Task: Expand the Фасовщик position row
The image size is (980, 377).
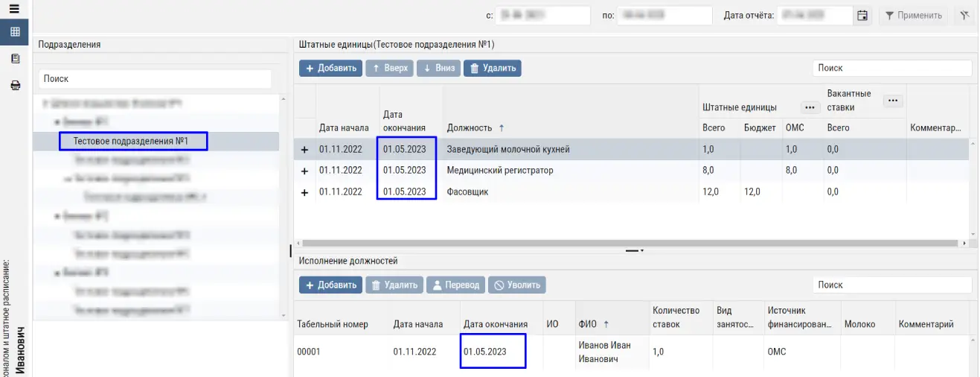Action: (x=304, y=192)
